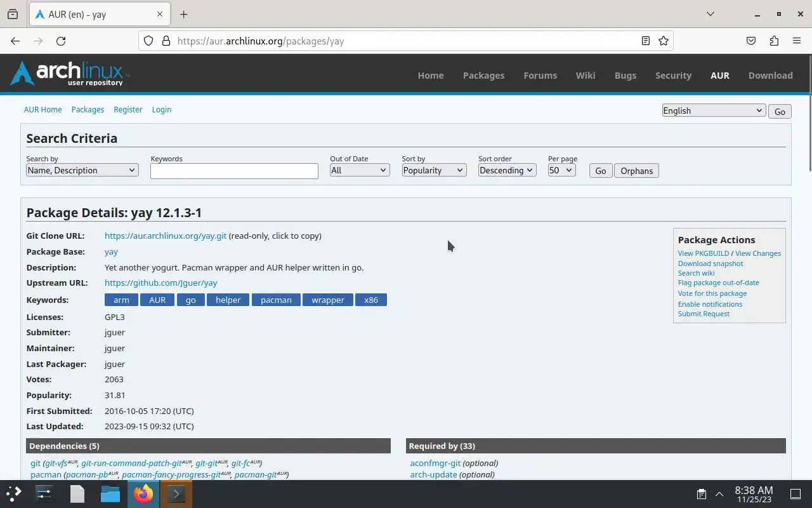Open the Per page dropdown
812x508 pixels.
(x=561, y=170)
